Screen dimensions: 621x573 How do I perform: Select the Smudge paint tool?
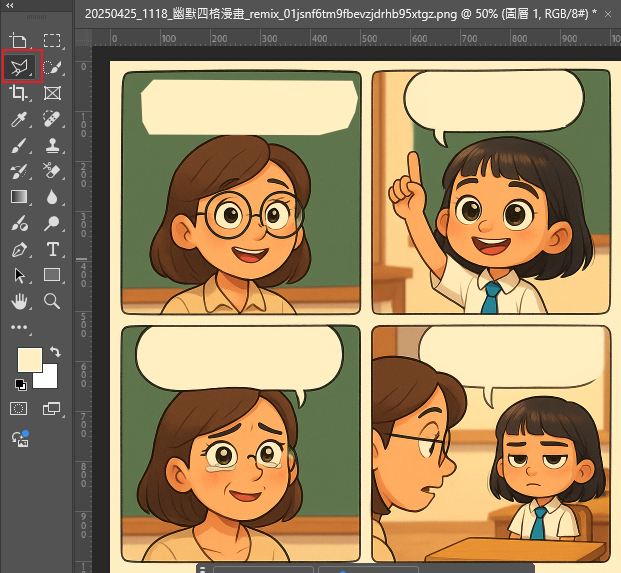(x=19, y=224)
